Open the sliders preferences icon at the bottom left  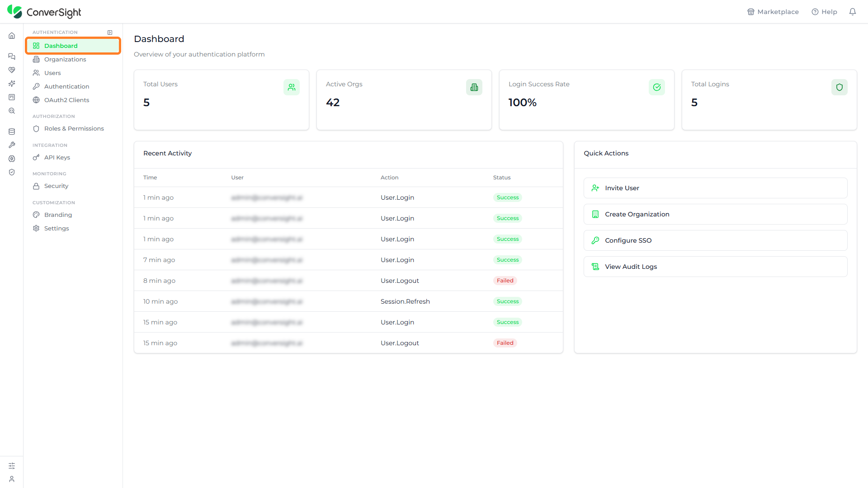tap(12, 466)
